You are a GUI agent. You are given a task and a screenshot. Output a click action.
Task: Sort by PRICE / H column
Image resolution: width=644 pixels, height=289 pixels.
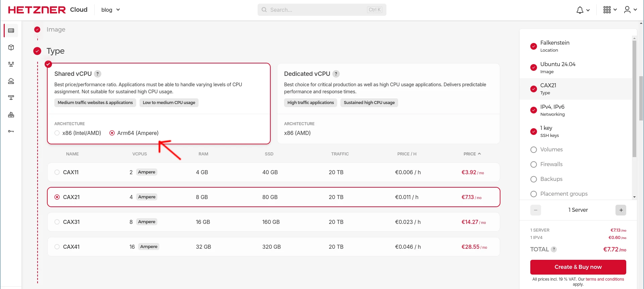pyautogui.click(x=407, y=154)
